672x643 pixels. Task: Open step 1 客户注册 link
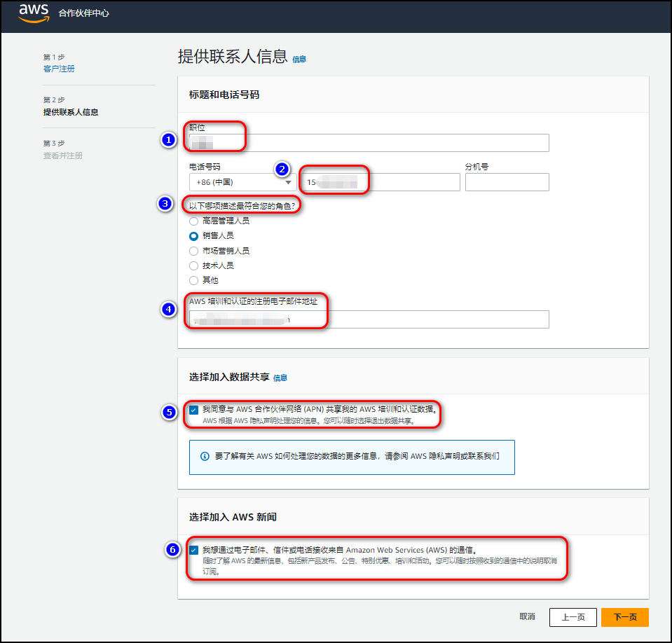[59, 69]
